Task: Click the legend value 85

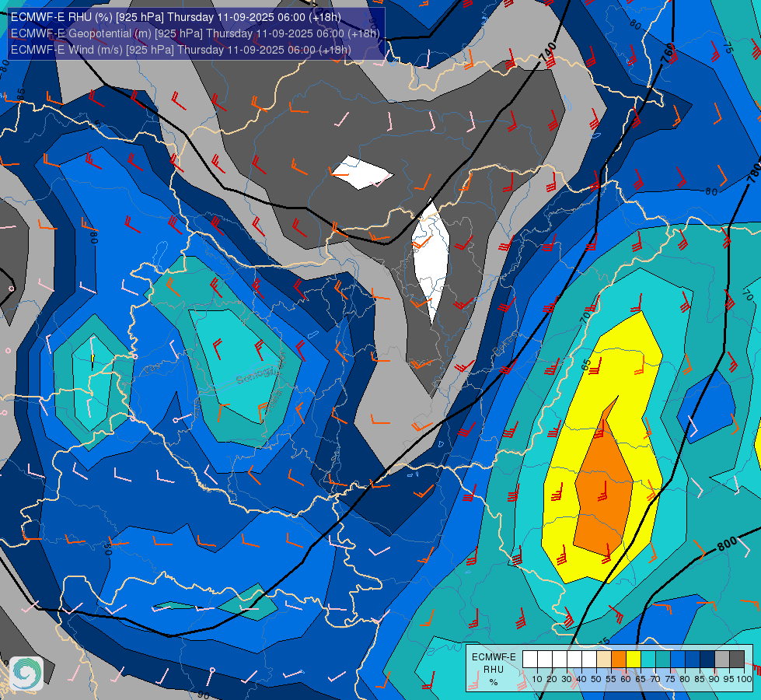Action: (700, 679)
